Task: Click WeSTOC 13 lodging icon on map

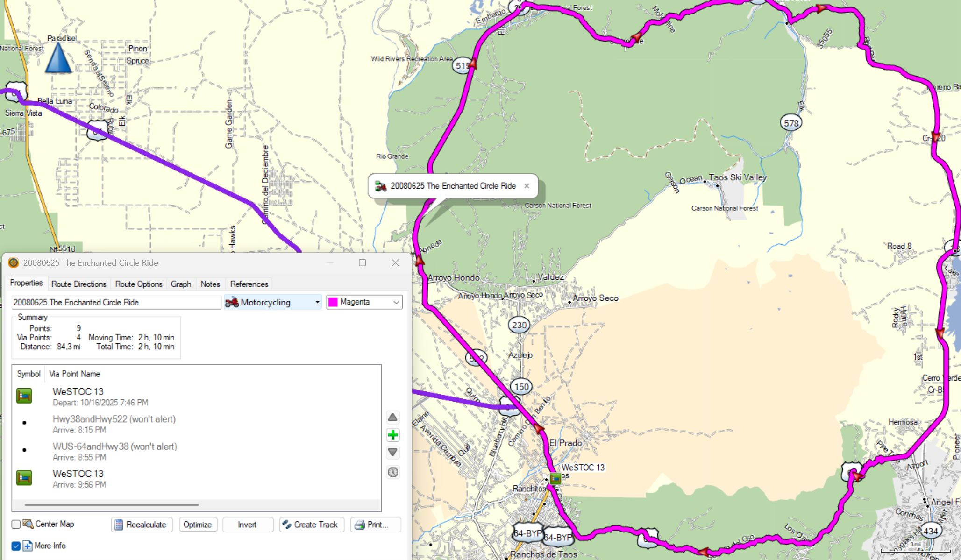Action: [x=555, y=478]
